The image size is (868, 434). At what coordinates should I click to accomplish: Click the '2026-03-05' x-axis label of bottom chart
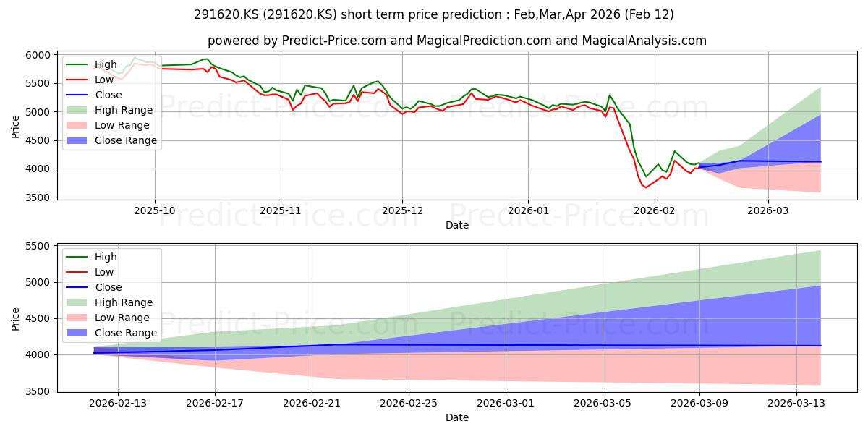(x=603, y=403)
